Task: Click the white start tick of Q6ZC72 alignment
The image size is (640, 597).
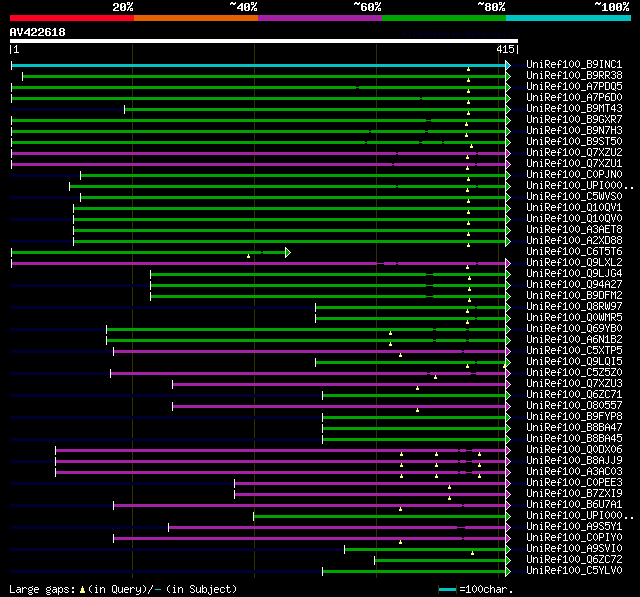Action: pyautogui.click(x=374, y=561)
